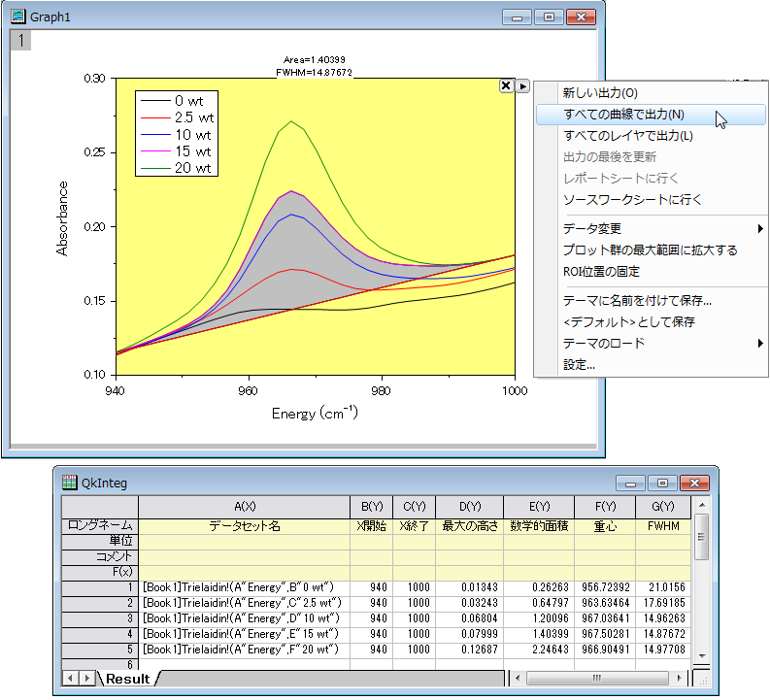Click 重心 value 963.63464 cell
The height and width of the screenshot is (700, 770).
click(605, 603)
